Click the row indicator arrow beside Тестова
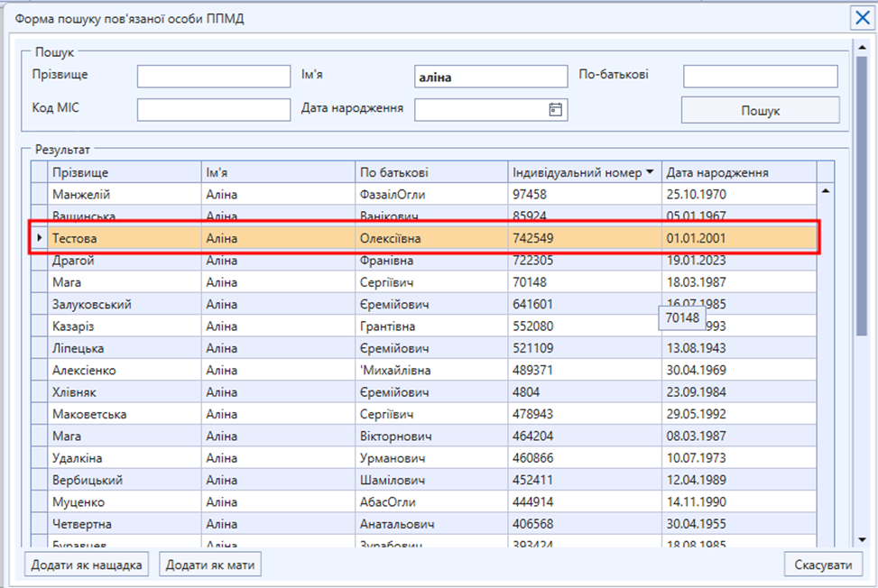The height and width of the screenshot is (588, 878). [39, 238]
